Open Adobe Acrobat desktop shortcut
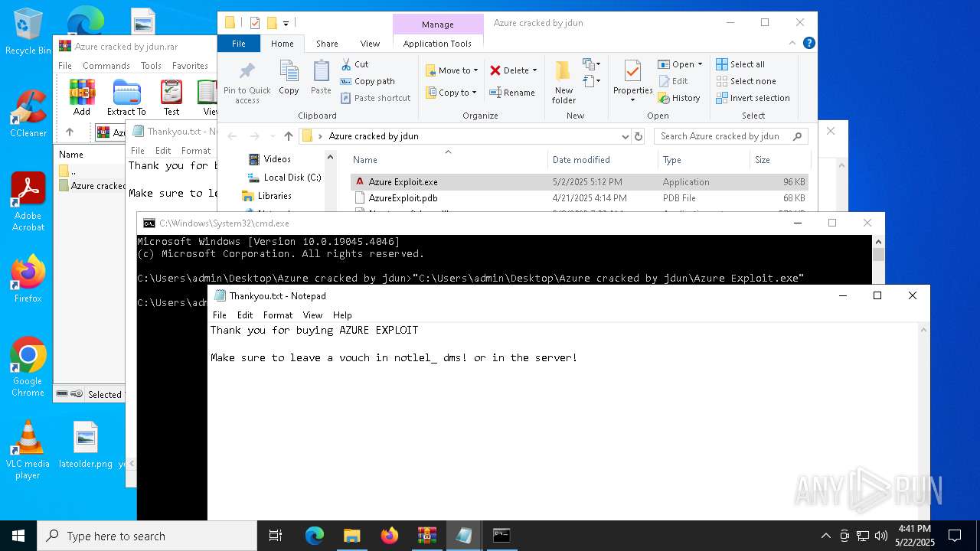Image resolution: width=980 pixels, height=551 pixels. point(28,201)
